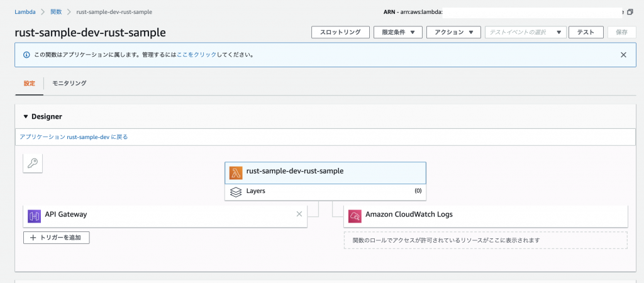This screenshot has width=644, height=283.
Task: Select the 設定 tab
Action: (29, 84)
